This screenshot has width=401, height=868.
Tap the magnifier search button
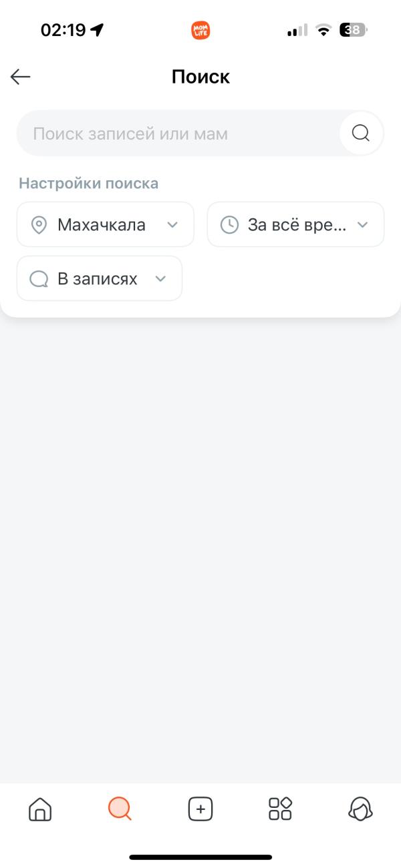coord(361,133)
